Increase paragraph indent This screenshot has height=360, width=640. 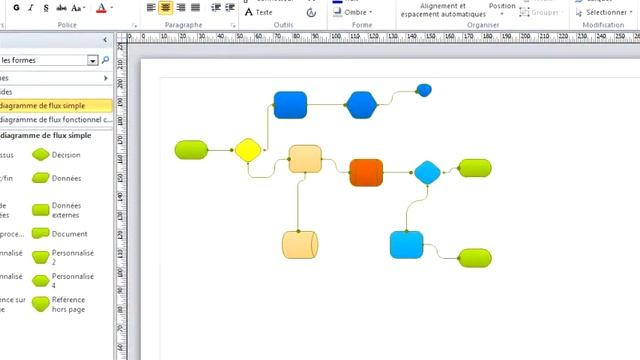230,7
